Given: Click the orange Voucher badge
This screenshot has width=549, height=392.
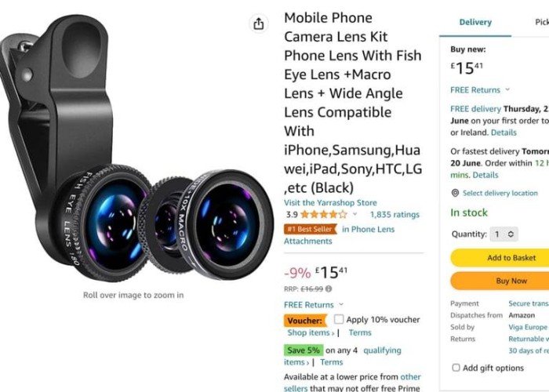Looking at the screenshot, I should click(x=305, y=320).
